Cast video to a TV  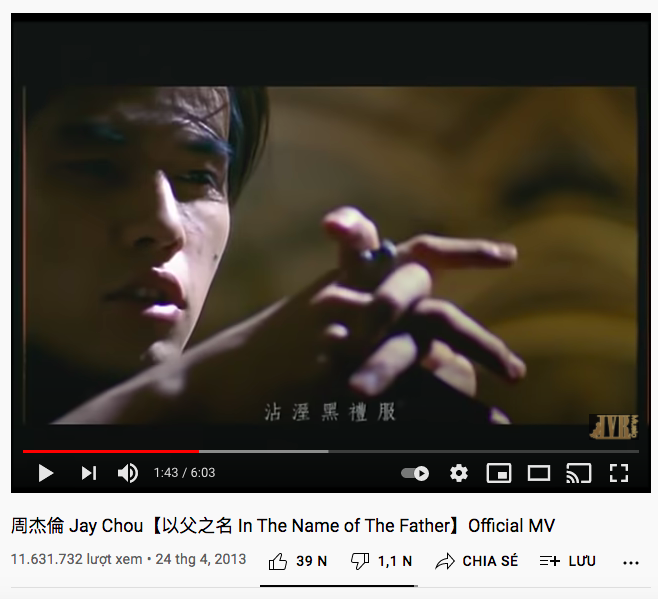[579, 473]
